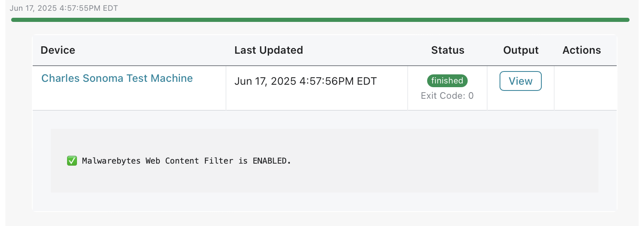The width and height of the screenshot is (644, 226).
Task: Click the empty Actions cell for the device
Action: pyautogui.click(x=585, y=88)
